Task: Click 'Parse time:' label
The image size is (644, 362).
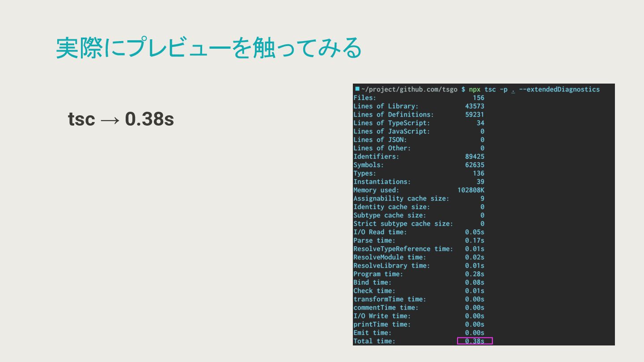Action: coord(374,240)
